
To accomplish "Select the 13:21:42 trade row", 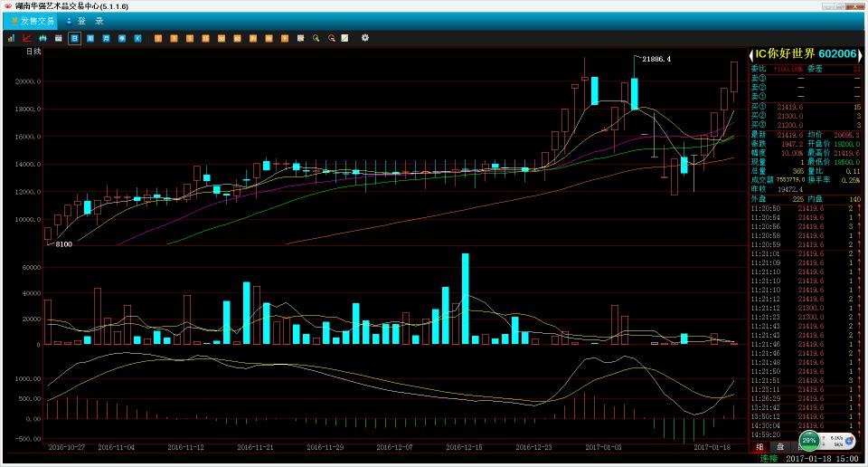I will coord(806,407).
